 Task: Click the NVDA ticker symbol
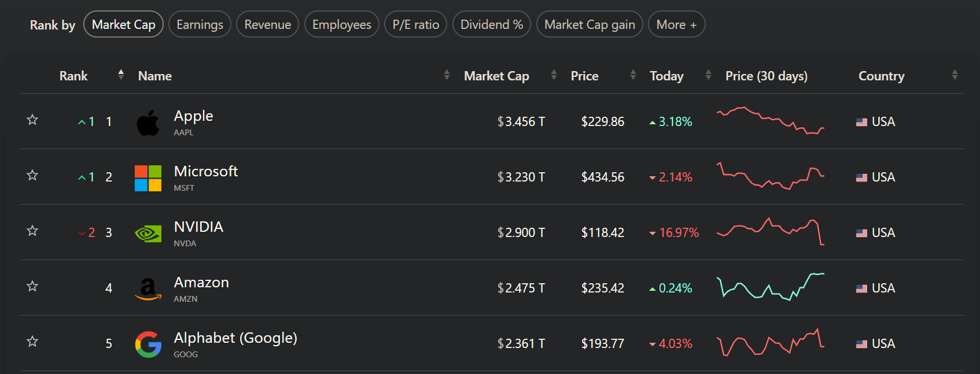[x=185, y=243]
